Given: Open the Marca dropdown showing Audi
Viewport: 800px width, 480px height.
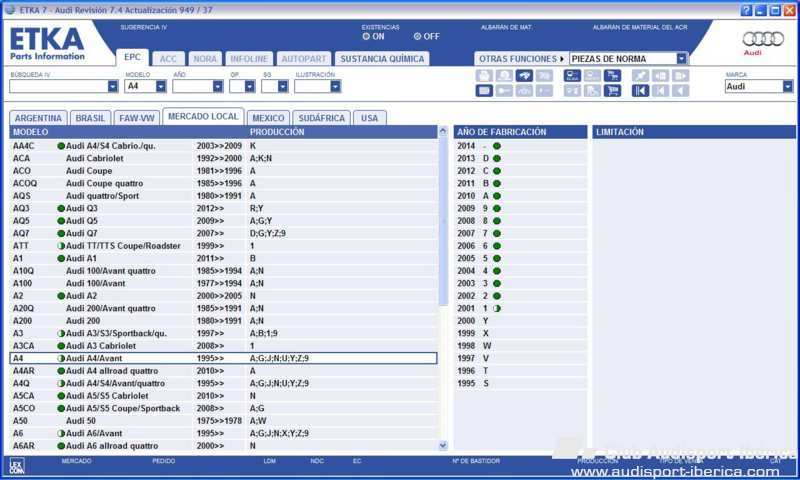Looking at the screenshot, I should point(788,87).
